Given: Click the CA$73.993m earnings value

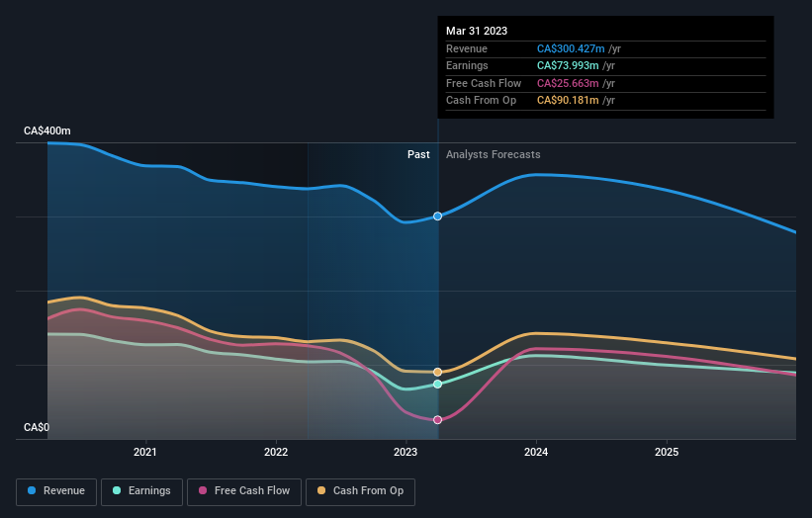Looking at the screenshot, I should 568,65.
